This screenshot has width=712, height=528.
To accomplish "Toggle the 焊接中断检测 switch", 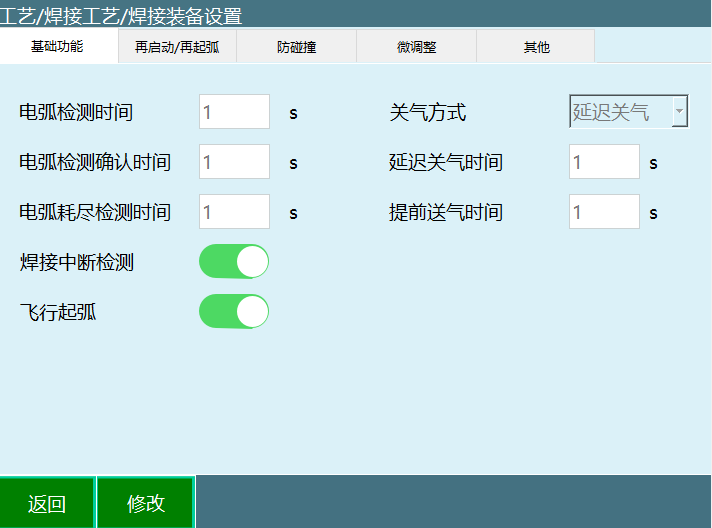I will pos(234,262).
